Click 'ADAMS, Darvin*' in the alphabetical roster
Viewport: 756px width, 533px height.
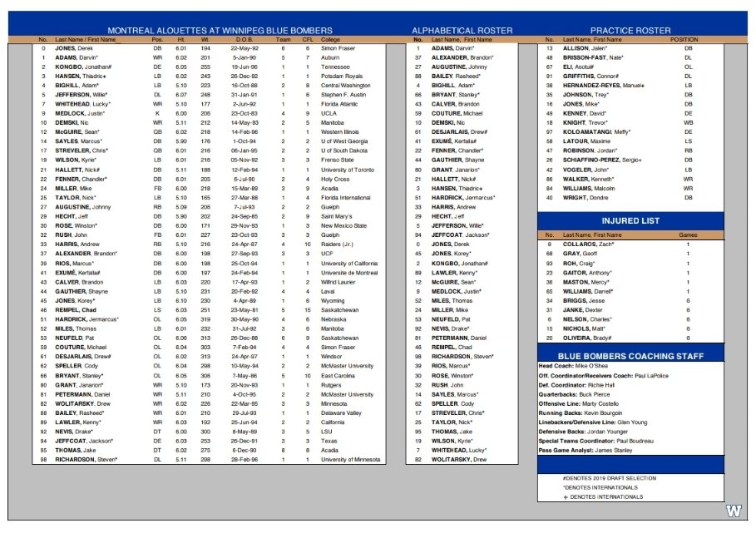452,48
